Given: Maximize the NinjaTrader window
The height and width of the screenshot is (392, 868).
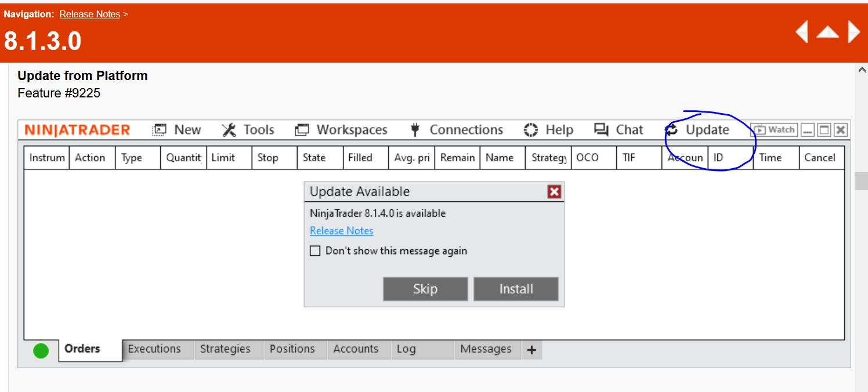Looking at the screenshot, I should click(824, 130).
